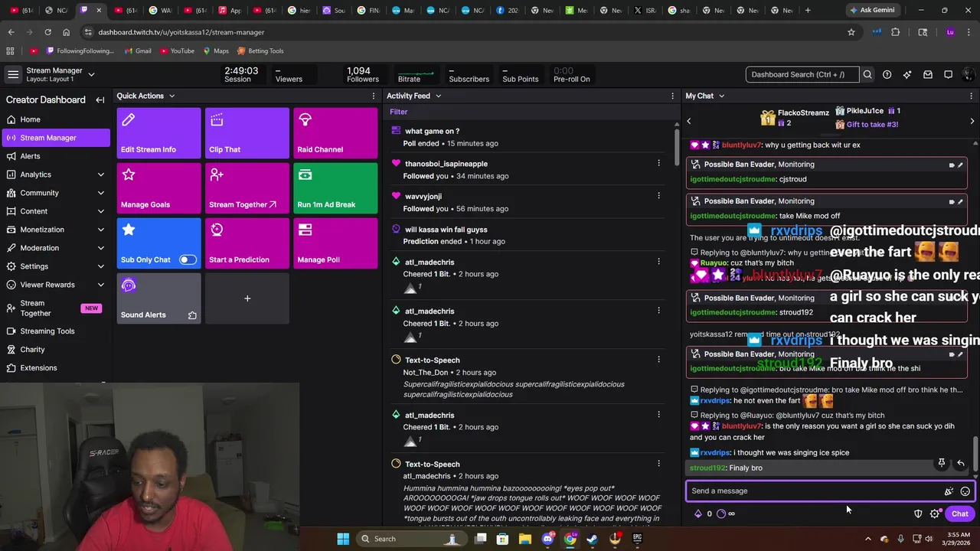Click Sound Alerts quick action tile
Screen dimensions: 980x551
coord(158,298)
